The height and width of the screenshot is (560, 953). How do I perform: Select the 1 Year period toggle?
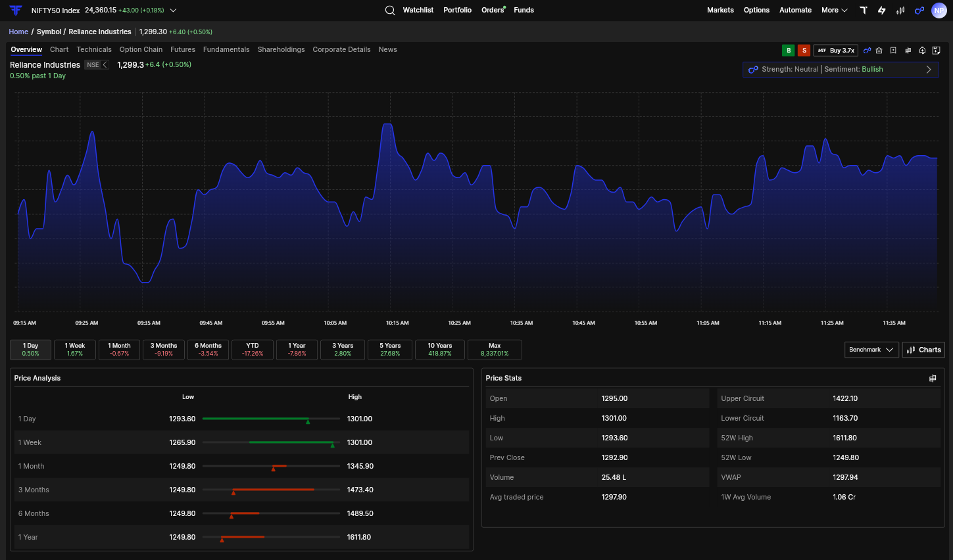(297, 350)
